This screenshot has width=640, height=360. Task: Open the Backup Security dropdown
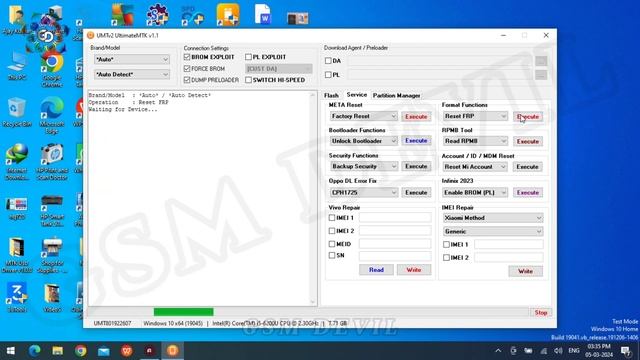tap(363, 167)
